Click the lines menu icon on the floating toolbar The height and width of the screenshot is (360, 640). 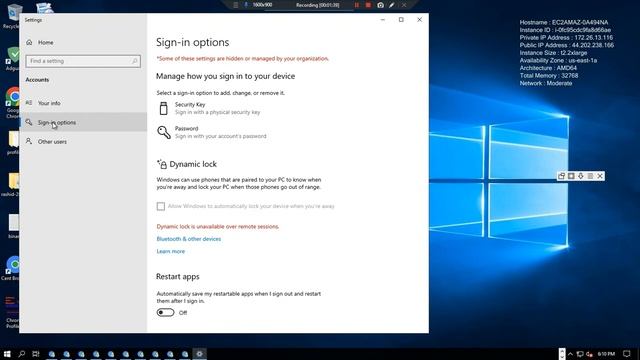click(x=590, y=176)
